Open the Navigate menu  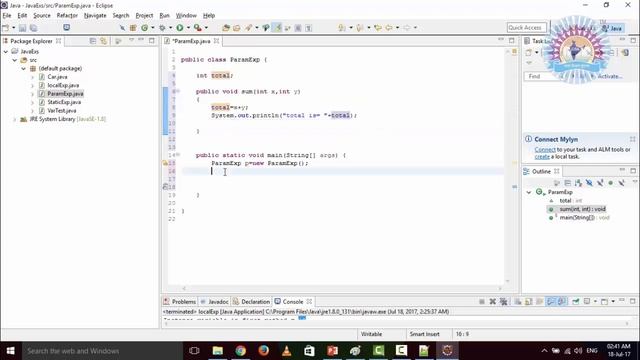tap(95, 16)
